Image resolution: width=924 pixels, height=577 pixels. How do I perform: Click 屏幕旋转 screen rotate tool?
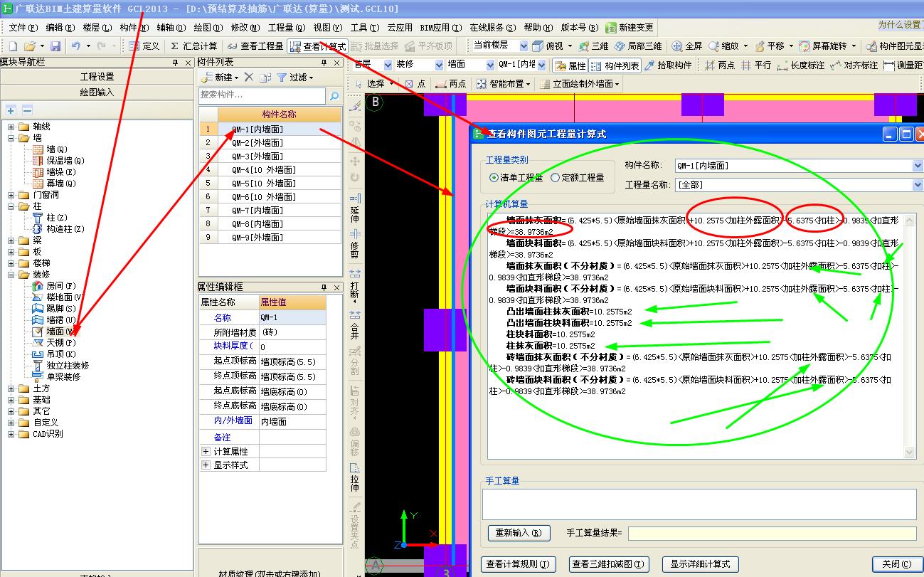point(827,46)
